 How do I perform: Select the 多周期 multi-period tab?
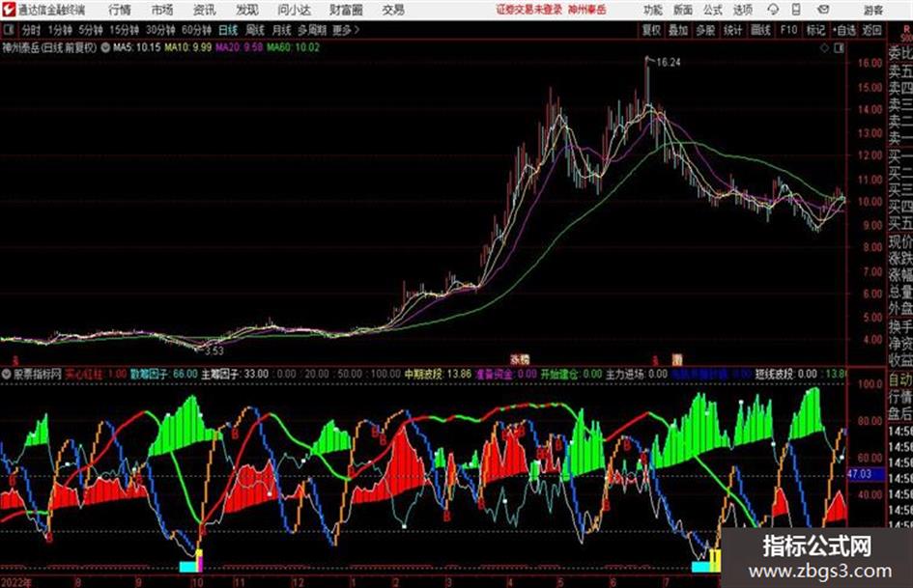[x=312, y=30]
